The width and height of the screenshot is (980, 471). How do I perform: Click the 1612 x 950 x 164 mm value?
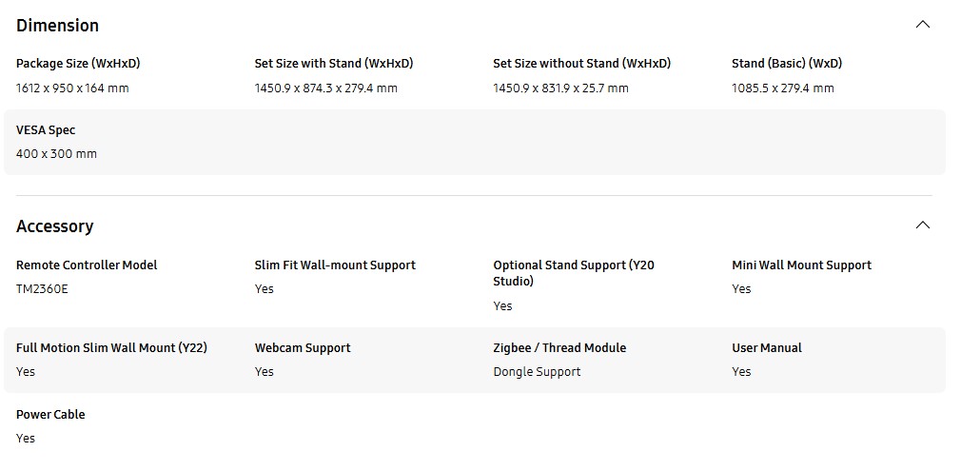coord(72,88)
